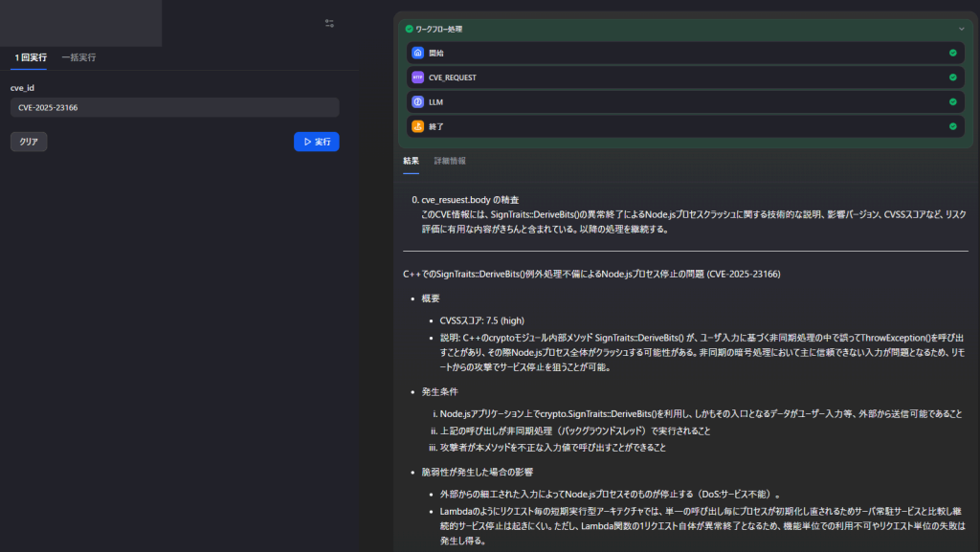Click the success checkmark on 開始 row
The image size is (980, 552).
tap(952, 54)
